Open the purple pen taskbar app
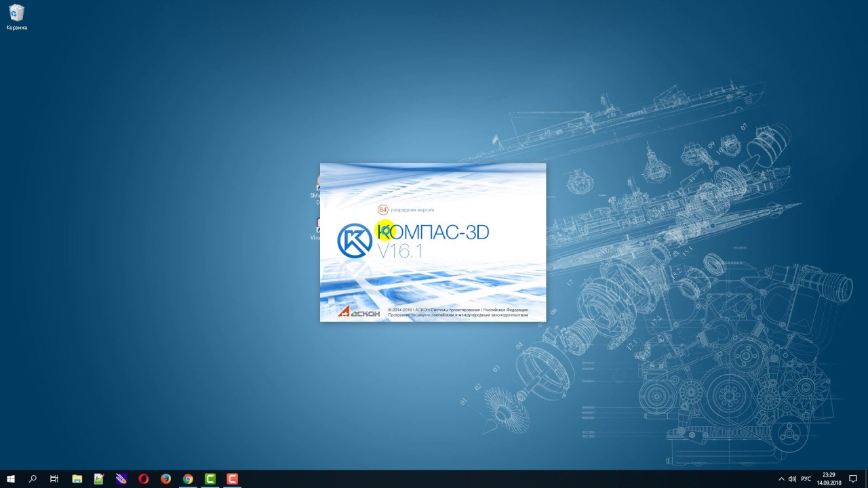This screenshot has width=868, height=488. coord(121,479)
